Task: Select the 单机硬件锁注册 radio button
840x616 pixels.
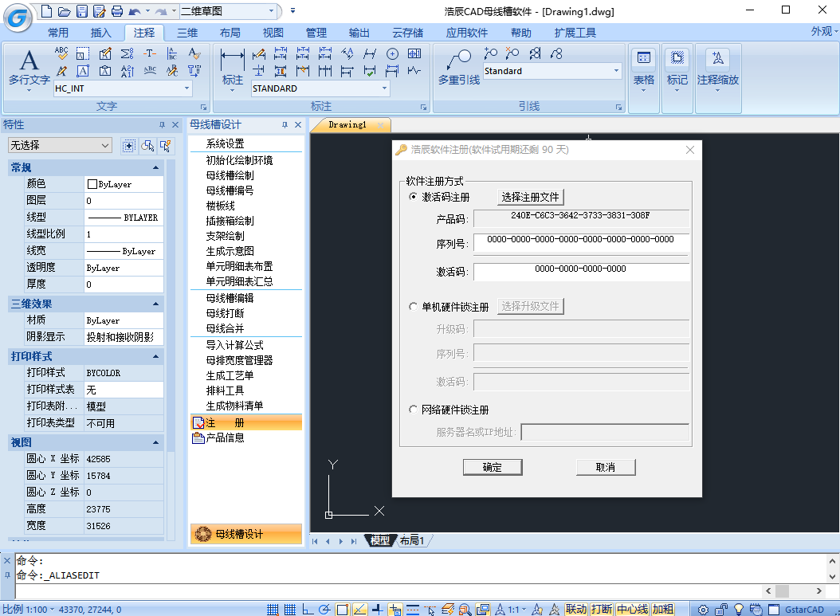Action: pos(413,306)
